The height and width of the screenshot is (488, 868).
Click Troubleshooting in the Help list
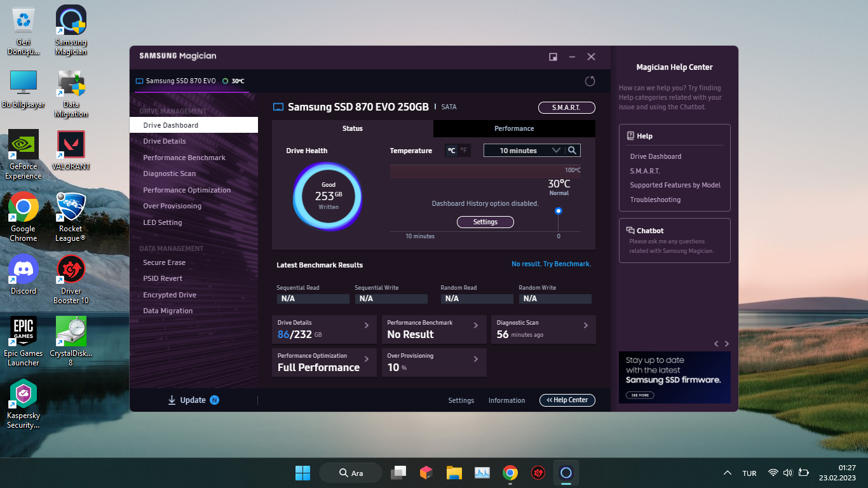pyautogui.click(x=655, y=200)
